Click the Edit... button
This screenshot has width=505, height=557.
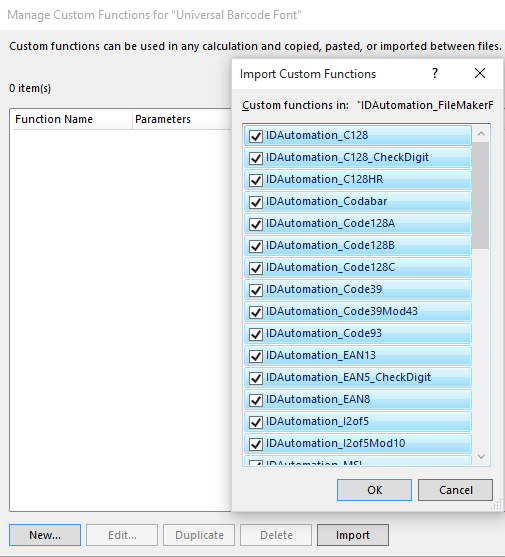122,535
